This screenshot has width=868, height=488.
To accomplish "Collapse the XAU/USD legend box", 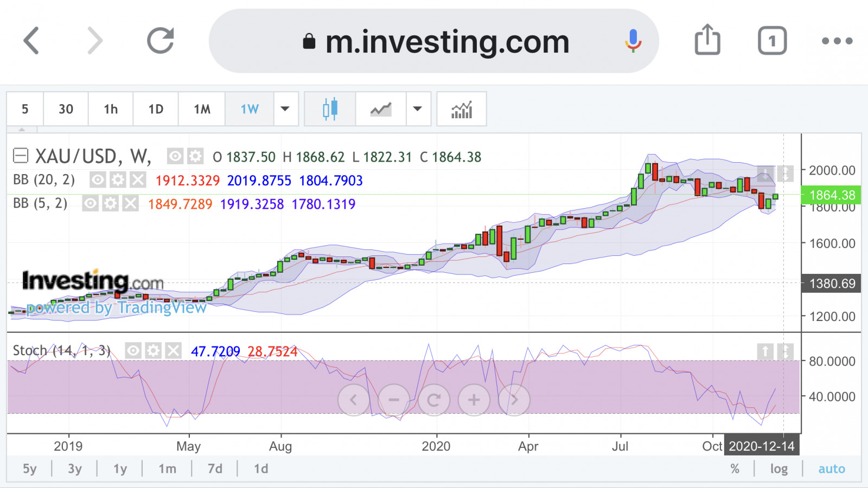I will [21, 157].
